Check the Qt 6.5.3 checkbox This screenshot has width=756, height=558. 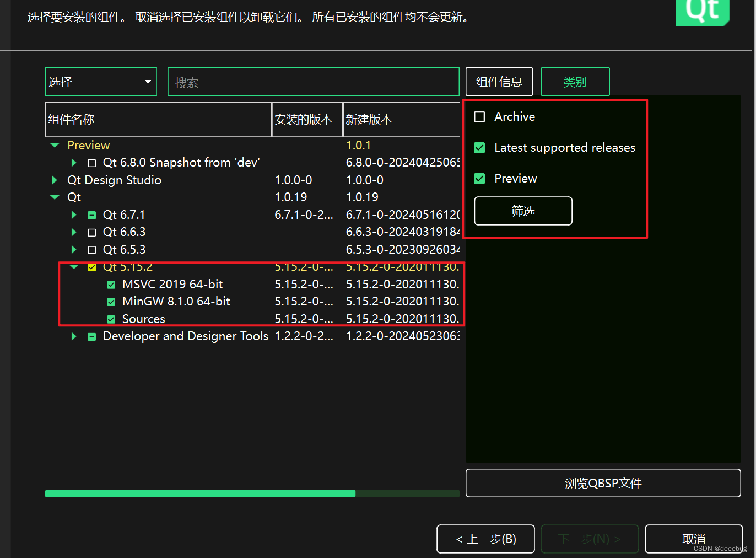pos(92,250)
